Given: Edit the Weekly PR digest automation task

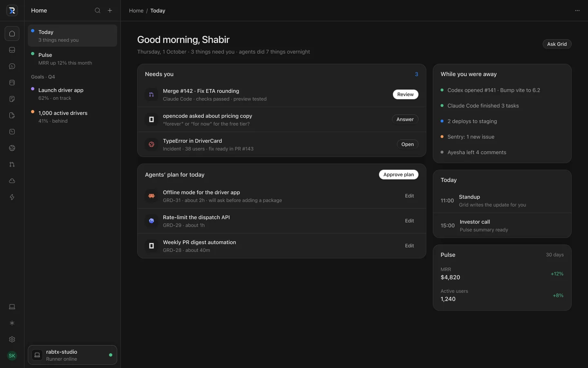Looking at the screenshot, I should tap(410, 246).
